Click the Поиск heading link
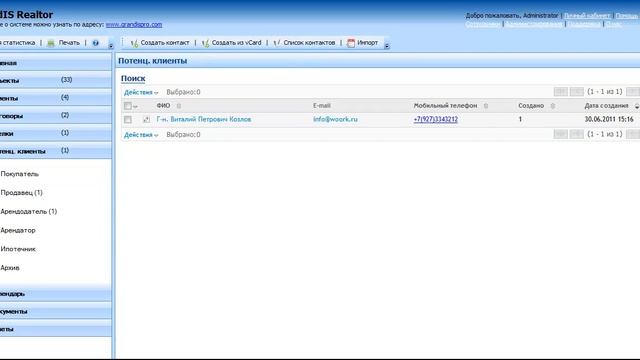This screenshot has width=640, height=360. pos(133,78)
